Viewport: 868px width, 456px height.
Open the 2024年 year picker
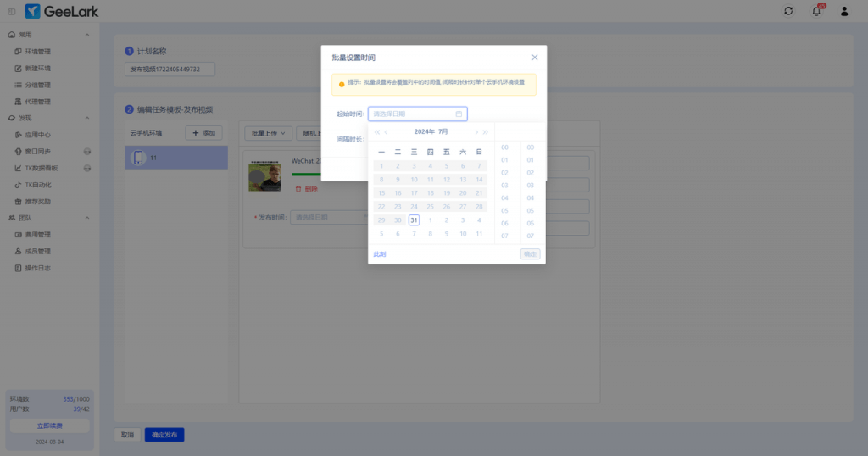(424, 132)
